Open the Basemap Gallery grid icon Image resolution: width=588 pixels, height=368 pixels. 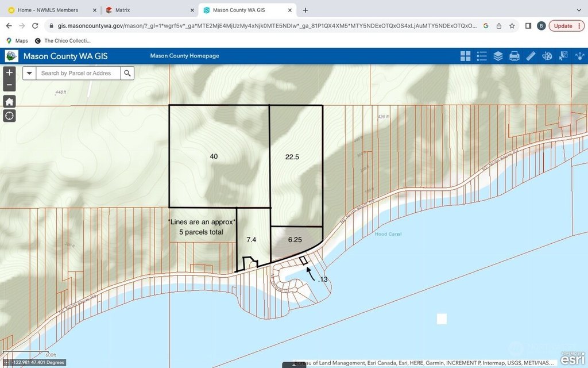click(x=465, y=56)
